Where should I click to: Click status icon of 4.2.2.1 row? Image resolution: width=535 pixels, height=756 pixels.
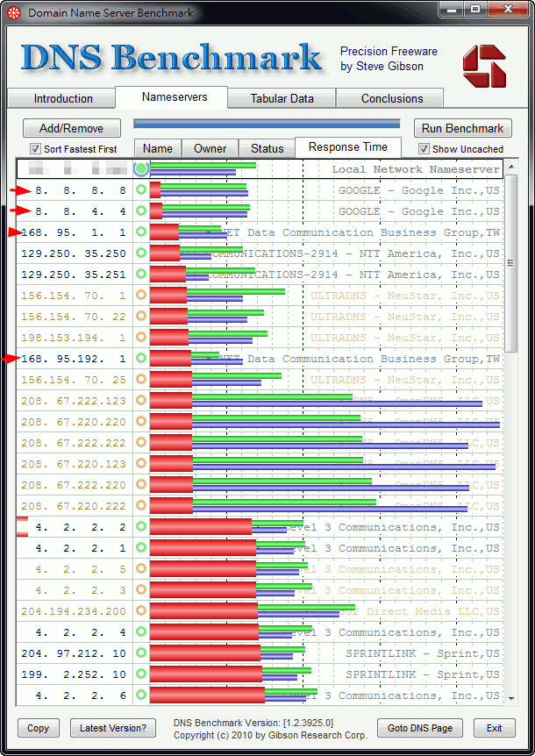click(140, 548)
